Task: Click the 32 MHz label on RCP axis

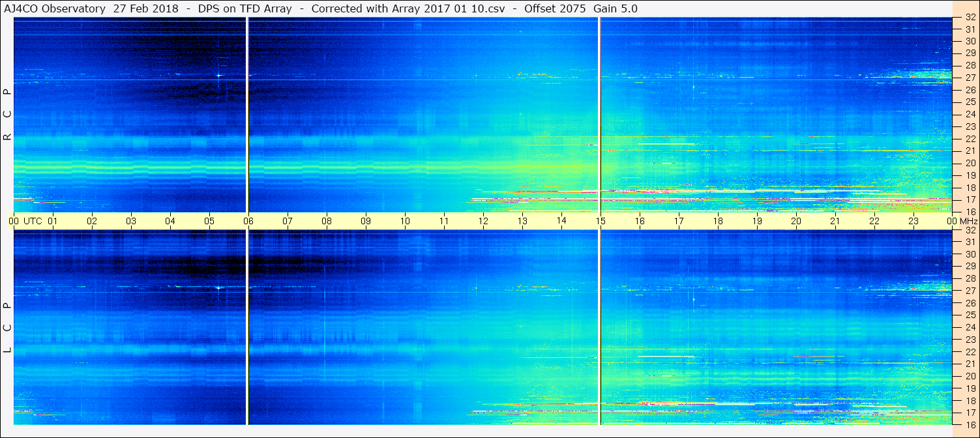Action: [x=970, y=18]
